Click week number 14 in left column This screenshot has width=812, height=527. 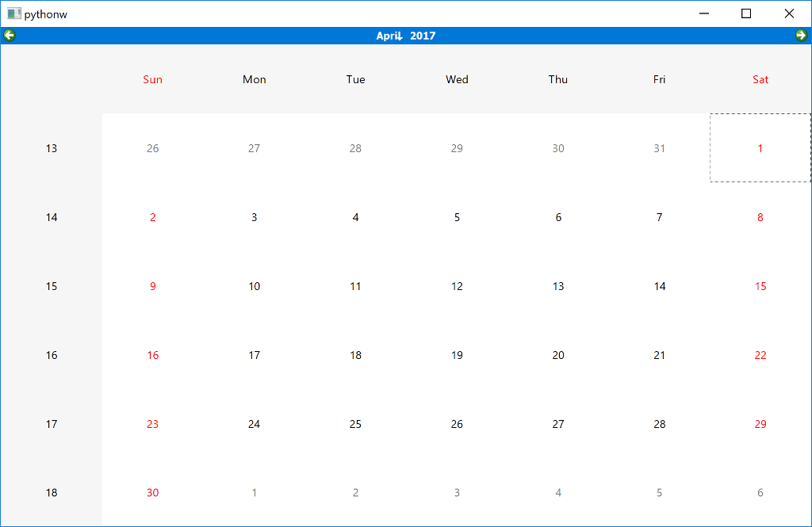pyautogui.click(x=52, y=217)
